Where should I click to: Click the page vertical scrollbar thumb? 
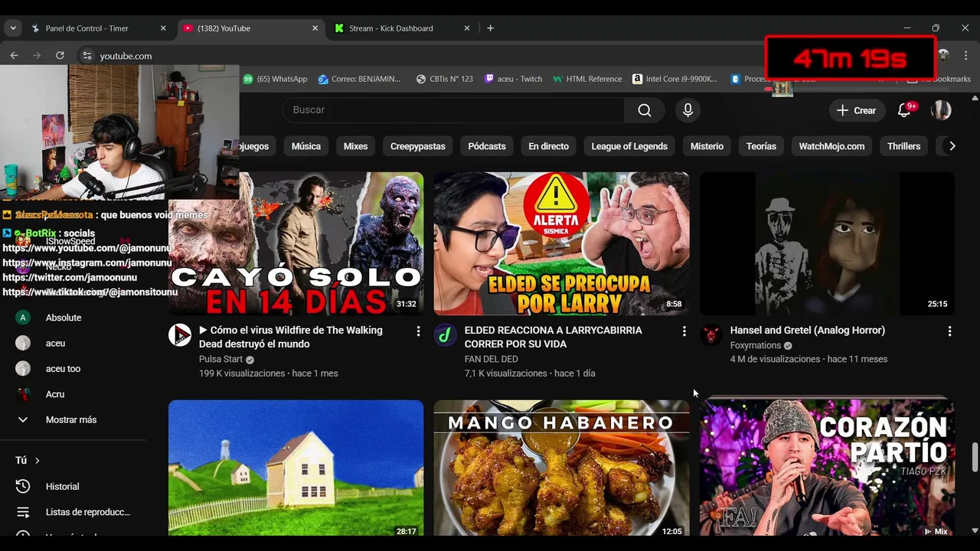coord(975,457)
